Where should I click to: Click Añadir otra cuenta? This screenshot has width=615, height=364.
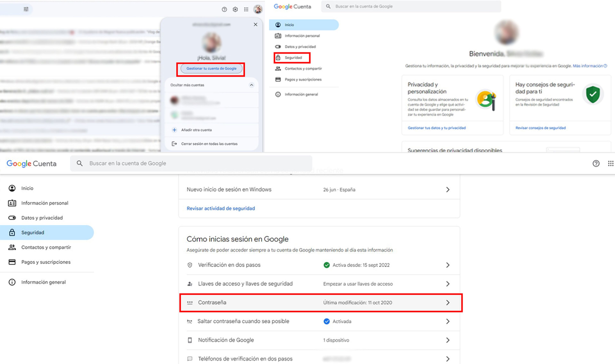click(x=196, y=130)
